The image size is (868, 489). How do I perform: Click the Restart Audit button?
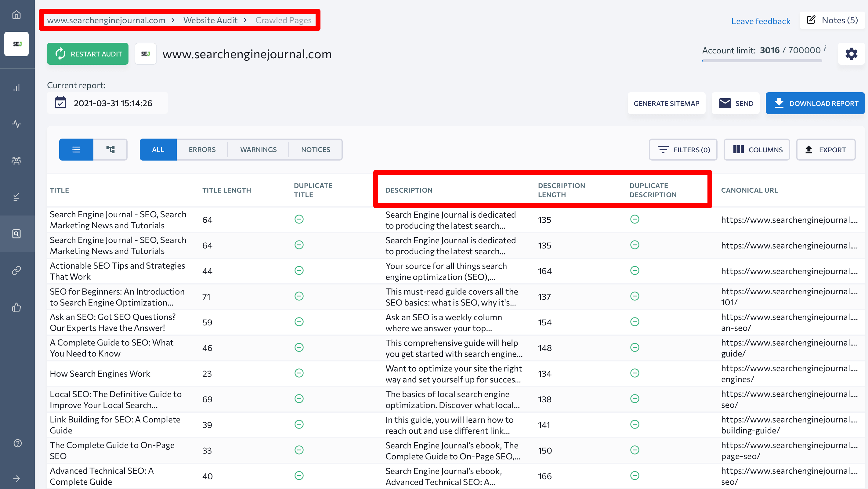pyautogui.click(x=88, y=54)
